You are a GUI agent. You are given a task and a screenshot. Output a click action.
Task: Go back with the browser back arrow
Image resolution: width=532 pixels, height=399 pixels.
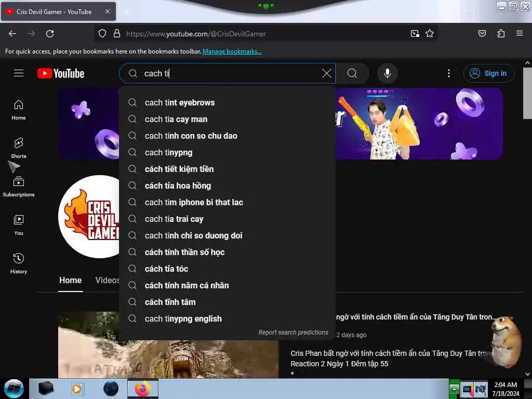click(x=12, y=34)
